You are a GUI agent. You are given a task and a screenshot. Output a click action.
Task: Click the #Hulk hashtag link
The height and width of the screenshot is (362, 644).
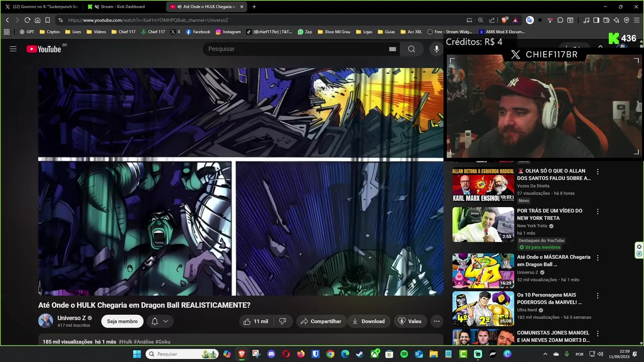126,342
